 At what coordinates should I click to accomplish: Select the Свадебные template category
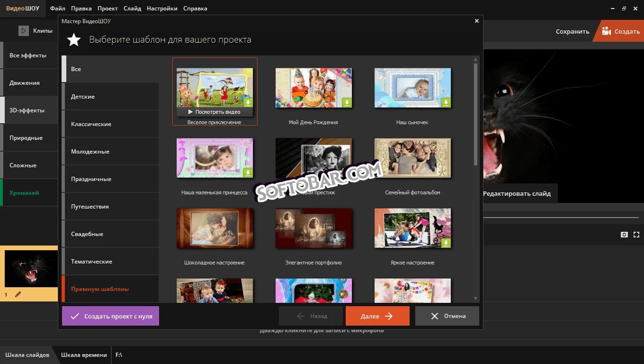coord(110,234)
